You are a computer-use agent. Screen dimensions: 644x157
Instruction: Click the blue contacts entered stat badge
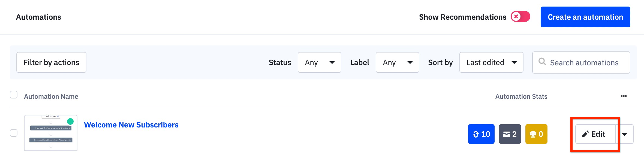pyautogui.click(x=481, y=134)
